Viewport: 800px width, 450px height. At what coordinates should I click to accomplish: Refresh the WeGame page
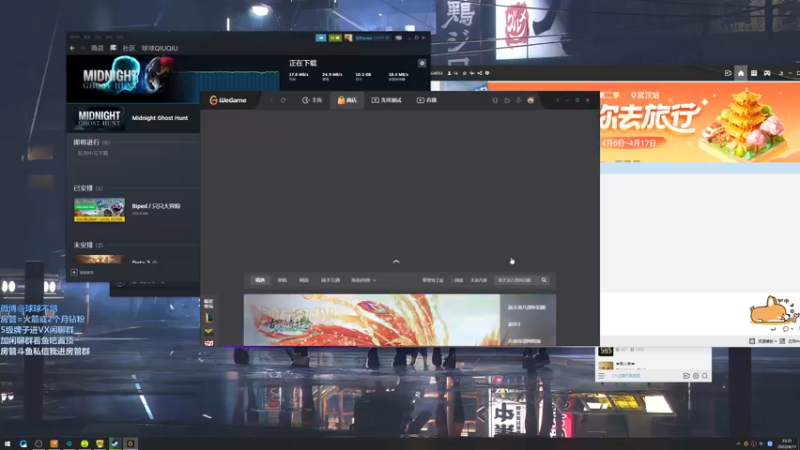(x=283, y=100)
